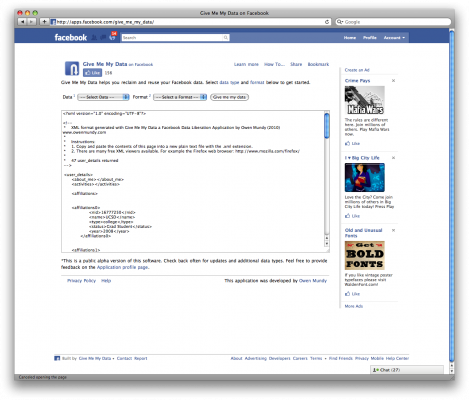Click the reload icon in address bar
This screenshot has height=400, width=469.
[327, 22]
